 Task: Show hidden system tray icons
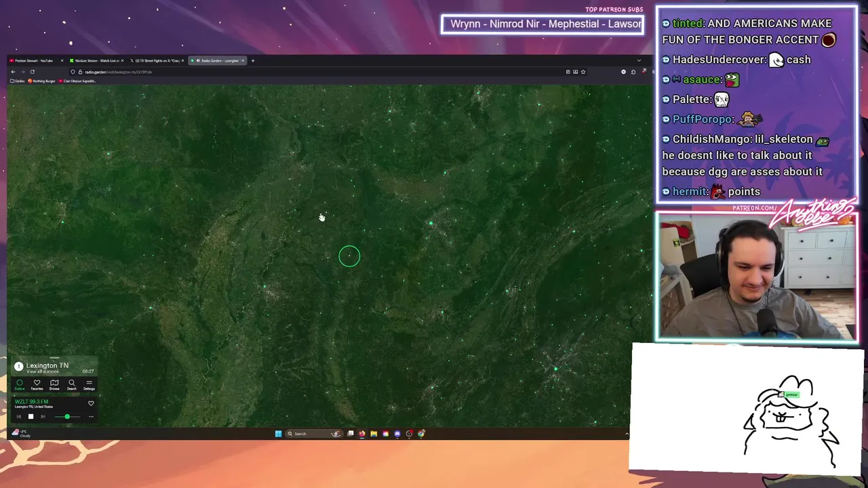[x=627, y=434]
